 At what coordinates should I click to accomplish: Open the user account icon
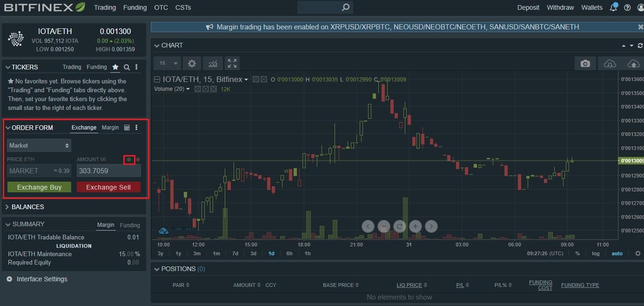(640, 7)
